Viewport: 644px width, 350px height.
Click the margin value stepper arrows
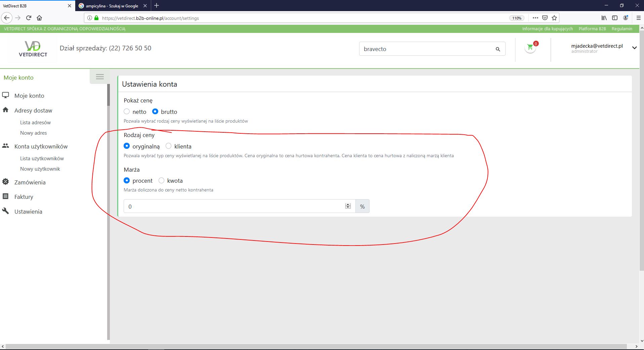coord(348,206)
